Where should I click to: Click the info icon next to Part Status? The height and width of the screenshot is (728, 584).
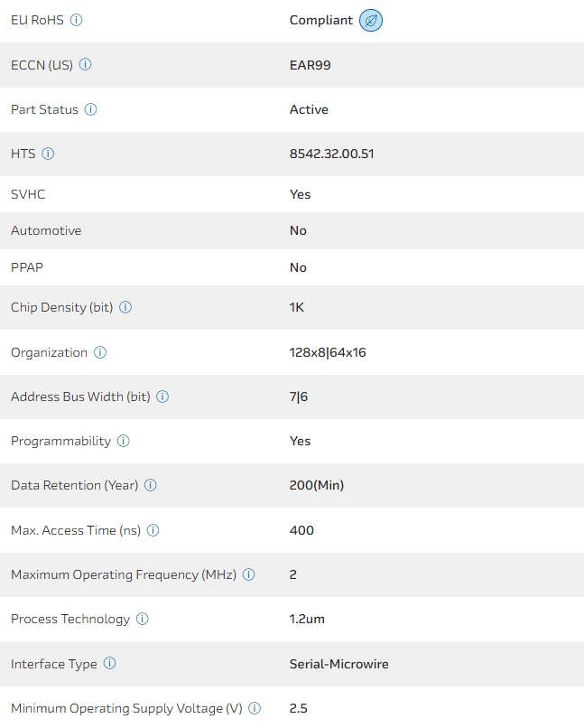coord(90,109)
